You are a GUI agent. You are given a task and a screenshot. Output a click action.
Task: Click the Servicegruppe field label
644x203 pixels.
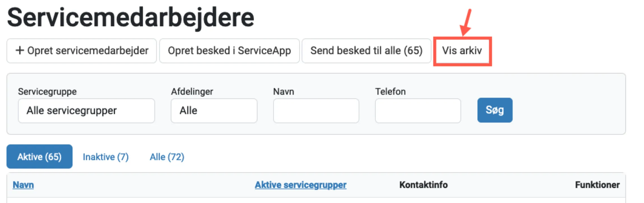coord(47,91)
